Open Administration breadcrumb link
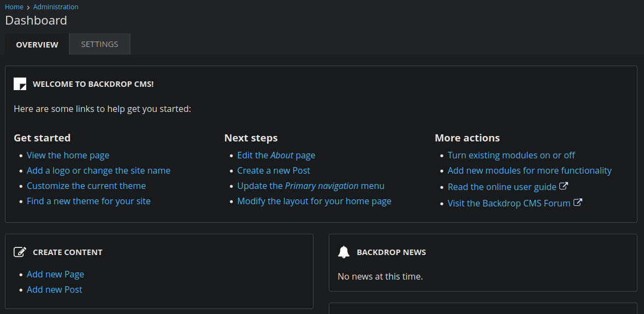 click(56, 7)
